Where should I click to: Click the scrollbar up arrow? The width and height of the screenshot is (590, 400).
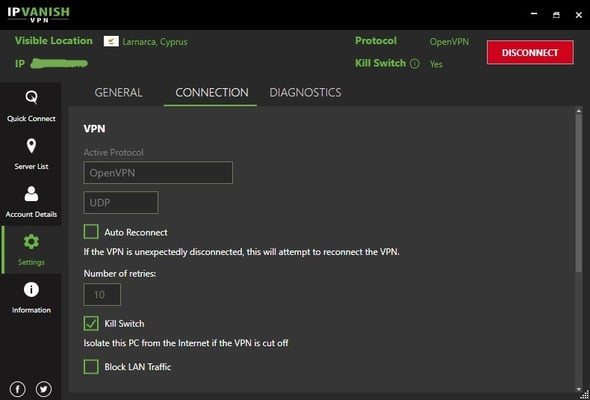(x=579, y=111)
